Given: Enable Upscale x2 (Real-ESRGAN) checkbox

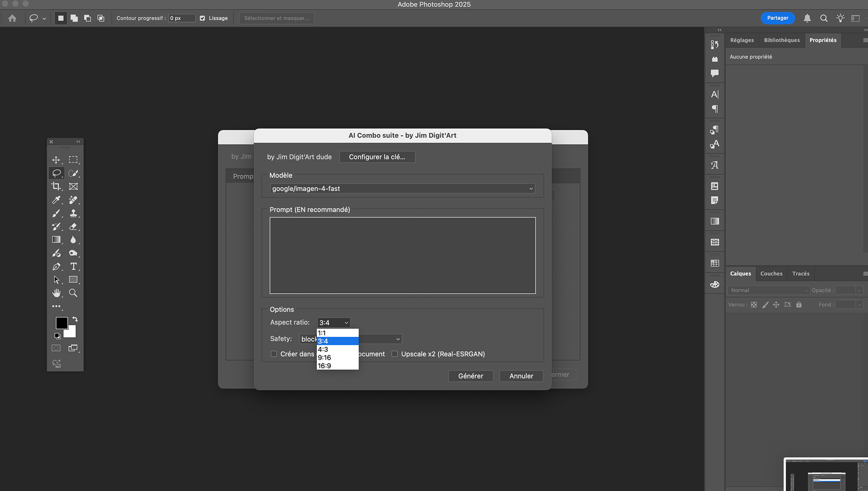Looking at the screenshot, I should tap(395, 354).
